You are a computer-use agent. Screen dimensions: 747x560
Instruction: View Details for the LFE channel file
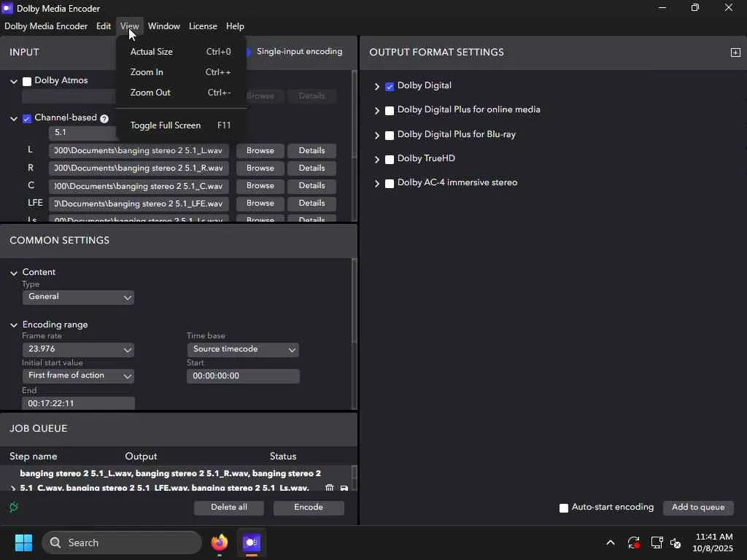[x=311, y=203]
